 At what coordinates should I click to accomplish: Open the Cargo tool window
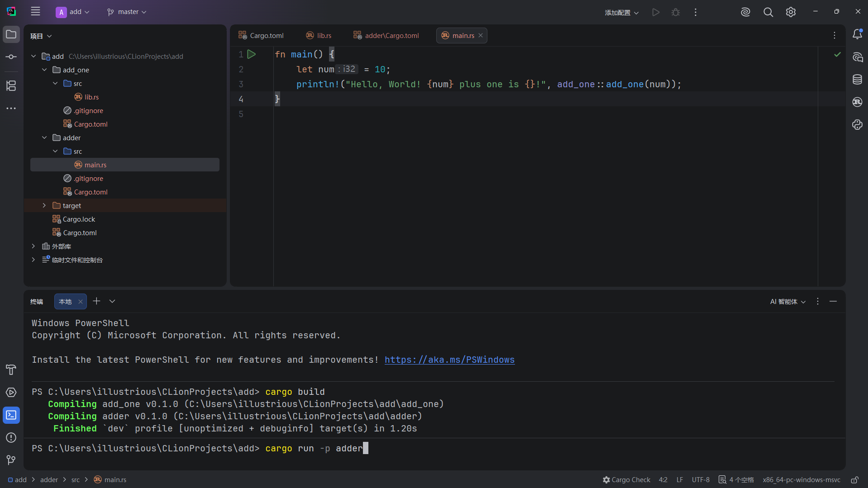tap(857, 102)
